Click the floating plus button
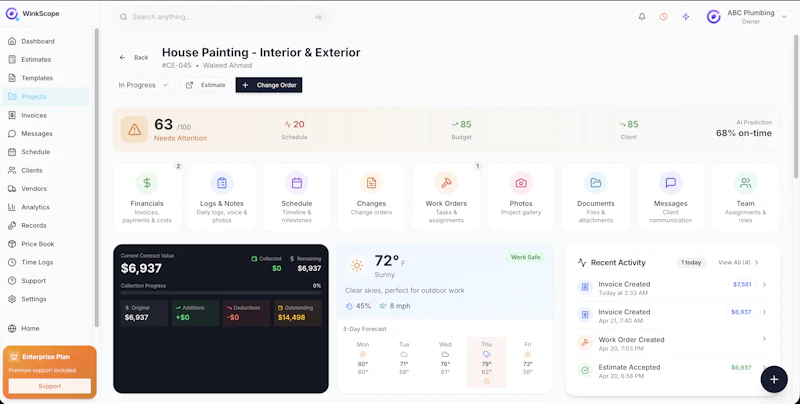Viewport: 800px width, 404px height. click(774, 379)
